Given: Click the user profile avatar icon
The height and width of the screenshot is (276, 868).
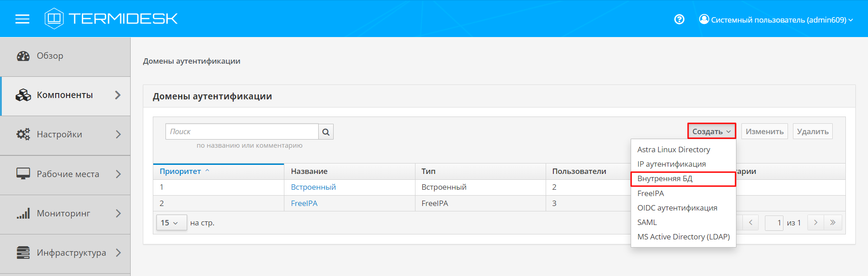Looking at the screenshot, I should (x=704, y=19).
